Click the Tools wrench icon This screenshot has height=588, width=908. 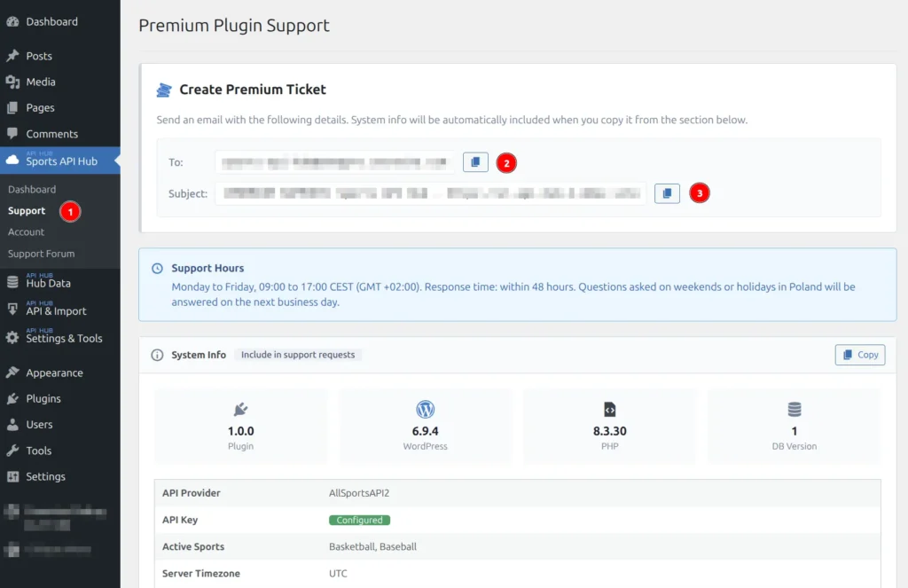[x=12, y=451]
